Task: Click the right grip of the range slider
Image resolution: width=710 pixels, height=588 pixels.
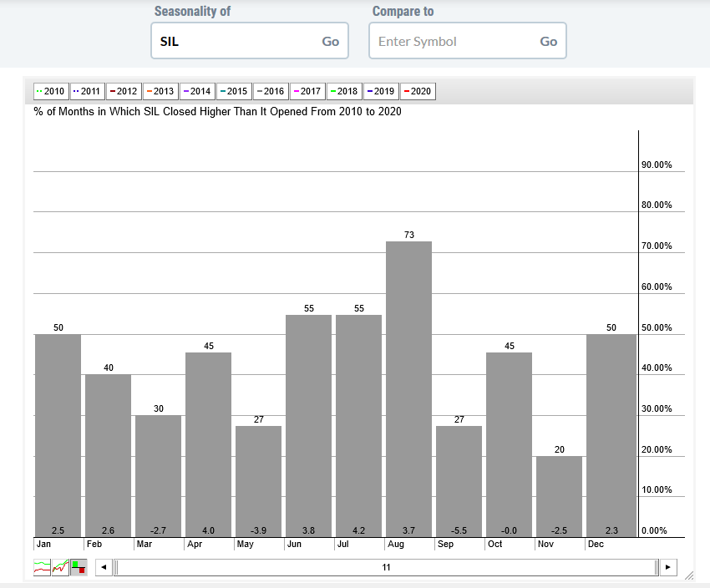Action: tap(657, 567)
